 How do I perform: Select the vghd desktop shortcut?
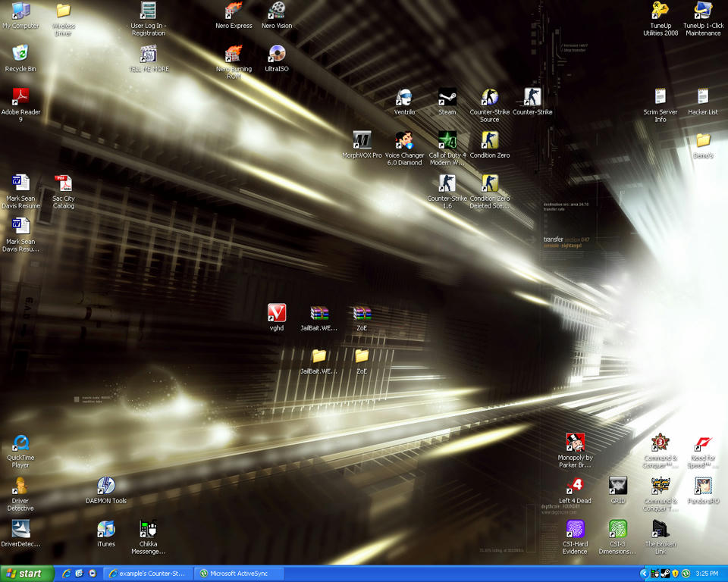(x=277, y=318)
